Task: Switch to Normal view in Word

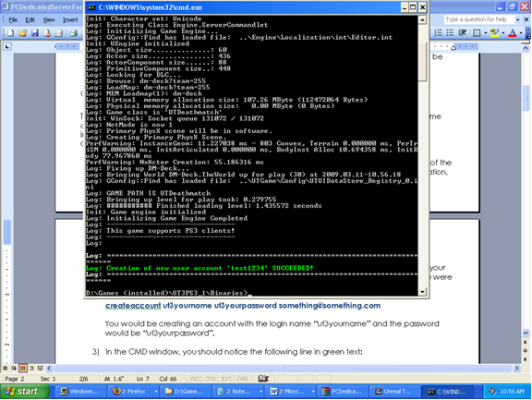Action: tap(6, 368)
